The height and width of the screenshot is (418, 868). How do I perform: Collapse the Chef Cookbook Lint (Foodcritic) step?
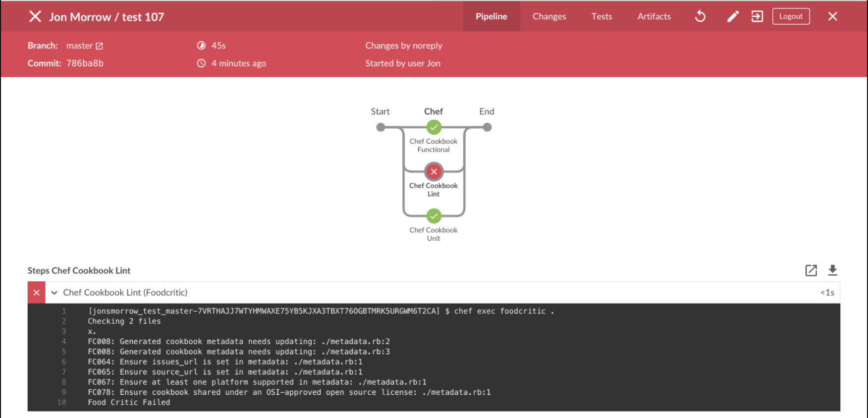(54, 293)
